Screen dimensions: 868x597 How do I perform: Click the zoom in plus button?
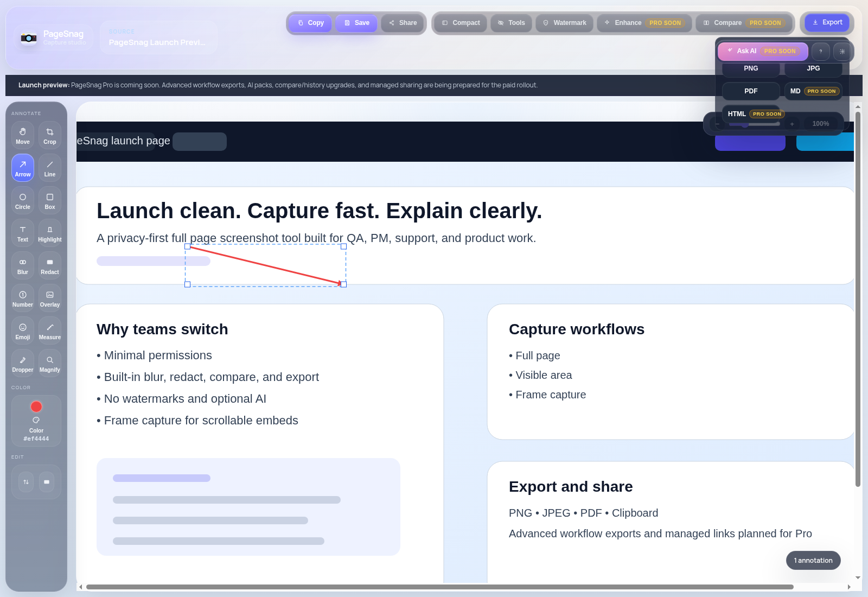coord(792,124)
